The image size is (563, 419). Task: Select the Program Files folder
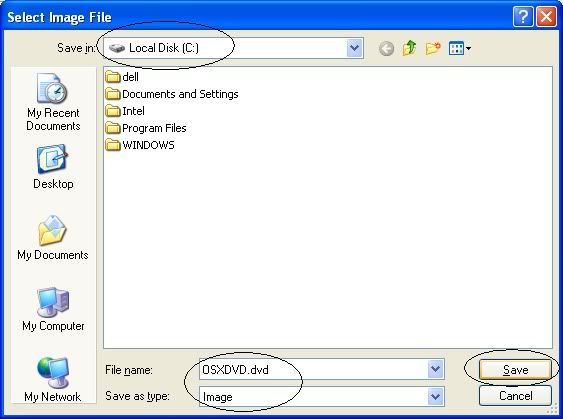tap(146, 128)
